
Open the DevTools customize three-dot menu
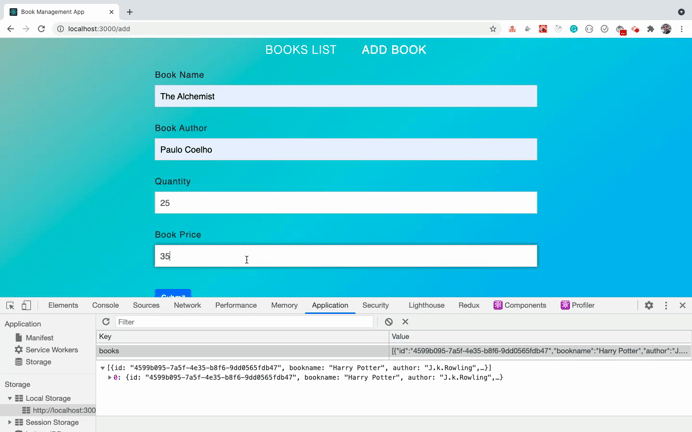click(x=666, y=305)
